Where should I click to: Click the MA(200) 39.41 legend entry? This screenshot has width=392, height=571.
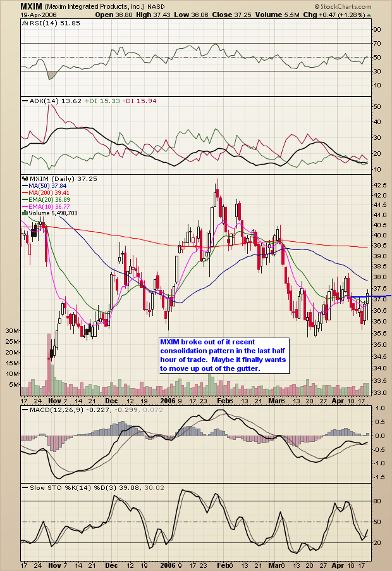(46, 192)
